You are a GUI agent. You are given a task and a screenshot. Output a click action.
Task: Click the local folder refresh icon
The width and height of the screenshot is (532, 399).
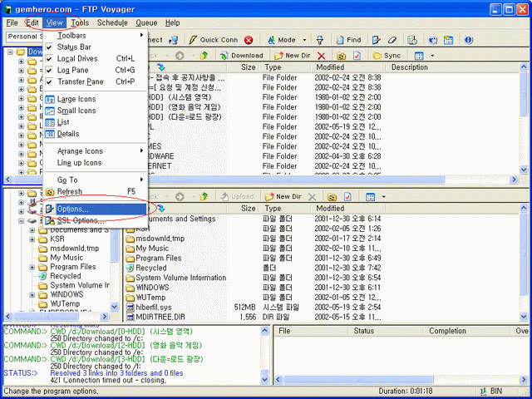(332, 197)
